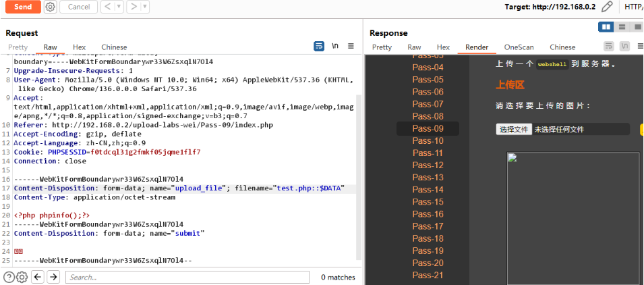Image resolution: width=644 pixels, height=285 pixels.
Task: Open the Request Chinese tab
Action: tap(114, 47)
